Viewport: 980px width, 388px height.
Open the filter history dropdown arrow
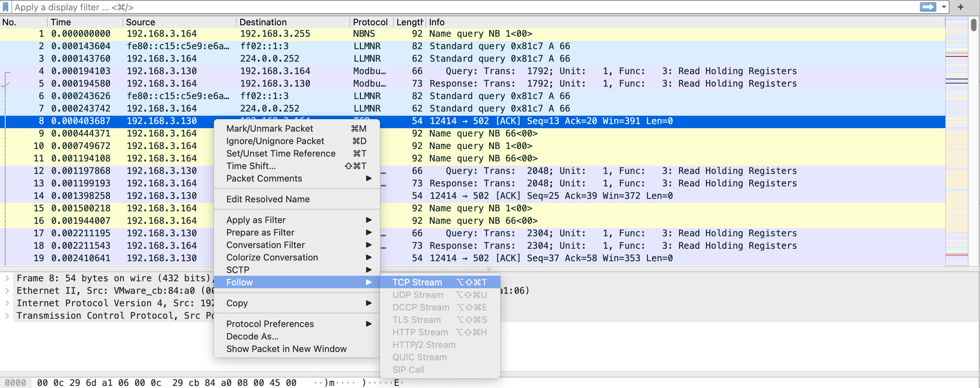click(x=944, y=7)
